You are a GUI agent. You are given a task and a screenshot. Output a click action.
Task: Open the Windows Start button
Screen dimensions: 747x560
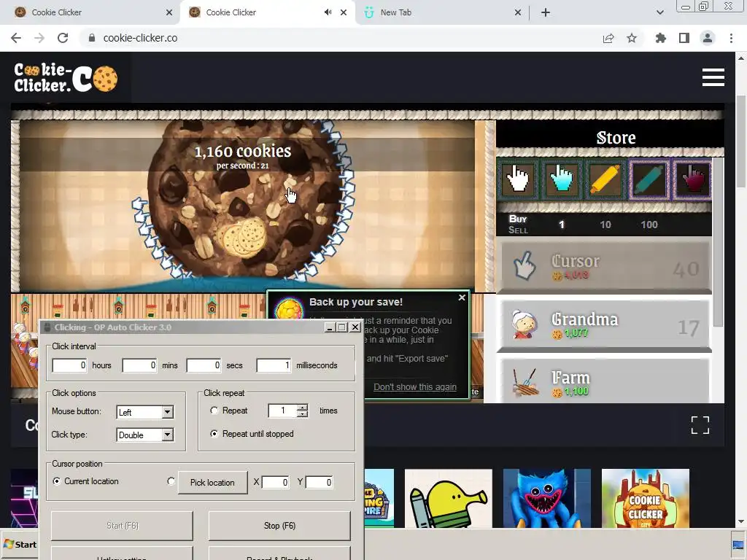(x=20, y=544)
